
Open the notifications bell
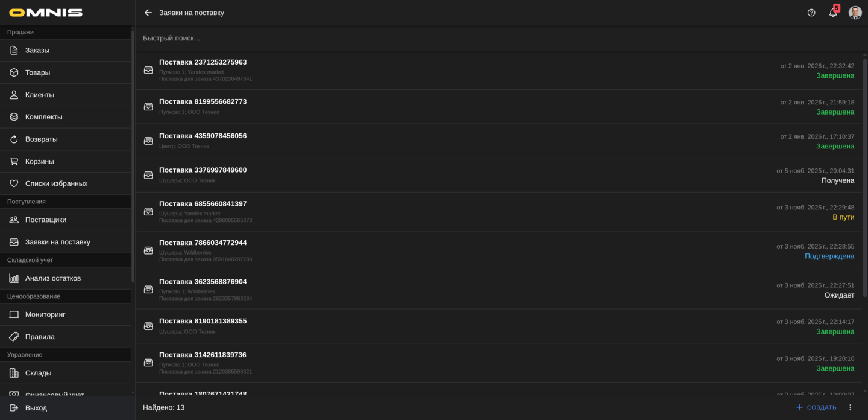[x=833, y=13]
